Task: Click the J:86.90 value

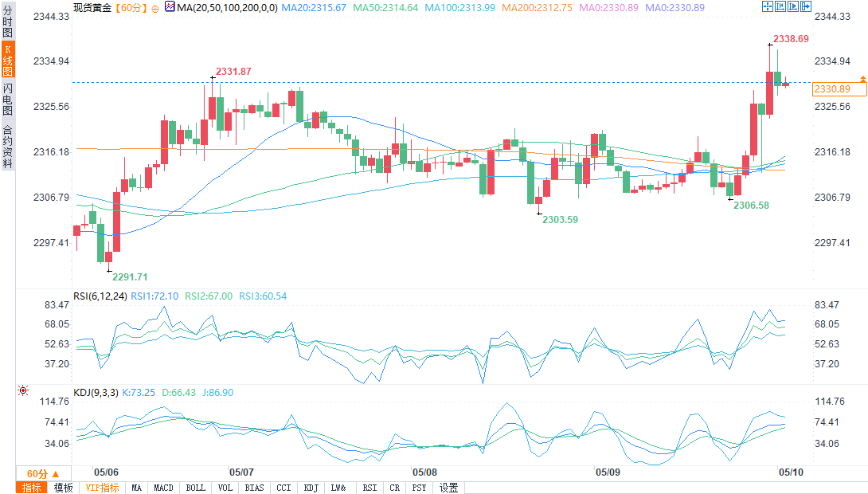Action: (x=217, y=393)
